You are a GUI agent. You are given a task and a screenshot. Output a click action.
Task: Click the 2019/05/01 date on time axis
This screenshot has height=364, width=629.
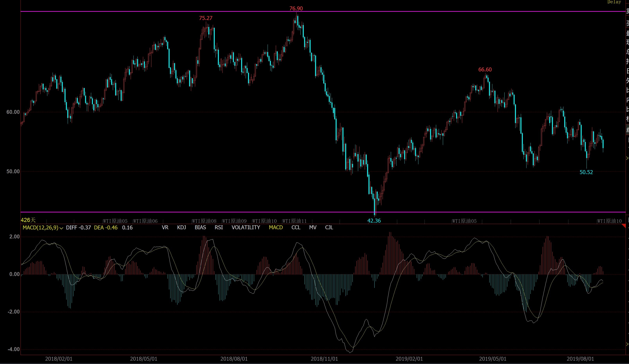(x=493, y=359)
